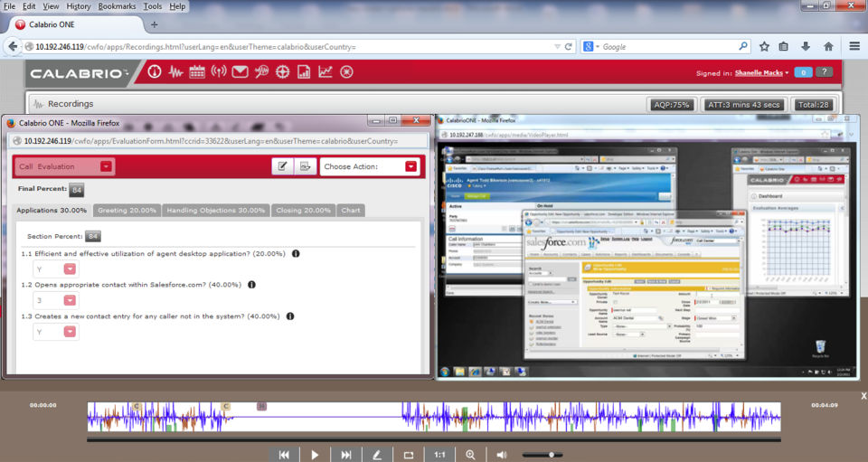Bookmark page with the Firefox star icon
This screenshot has width=868, height=462.
[765, 46]
